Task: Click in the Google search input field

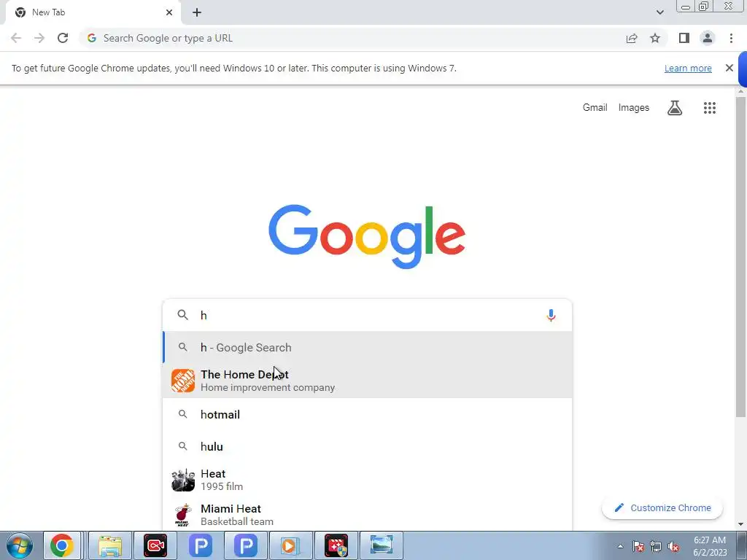Action: 369,315
